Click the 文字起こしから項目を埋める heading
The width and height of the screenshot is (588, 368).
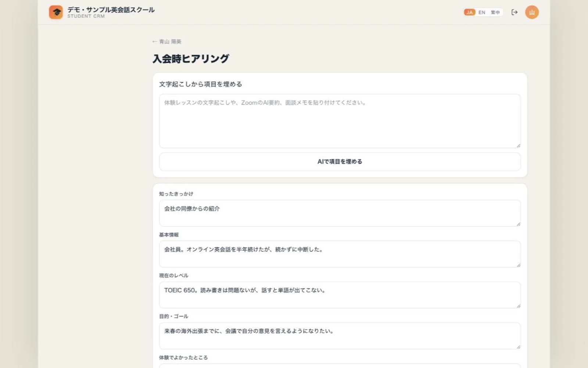click(x=201, y=84)
